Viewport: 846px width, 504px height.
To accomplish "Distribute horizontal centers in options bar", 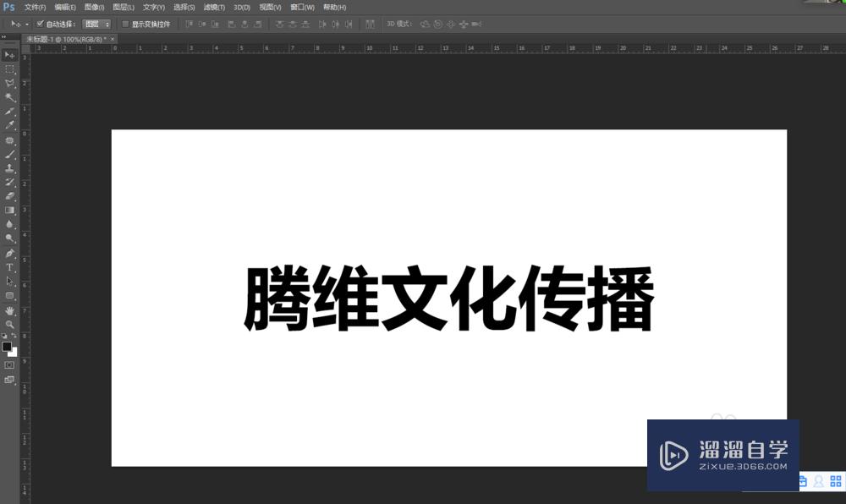I will 335,25.
